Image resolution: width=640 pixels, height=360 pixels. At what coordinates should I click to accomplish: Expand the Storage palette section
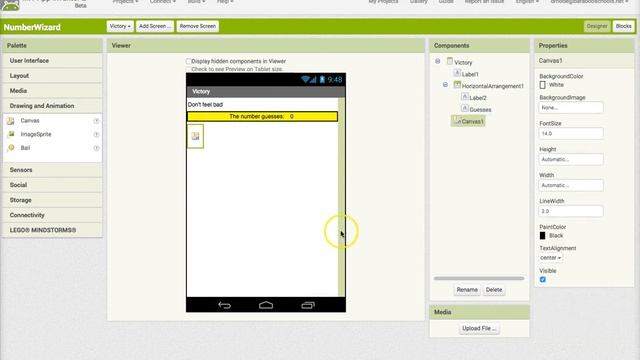point(53,200)
